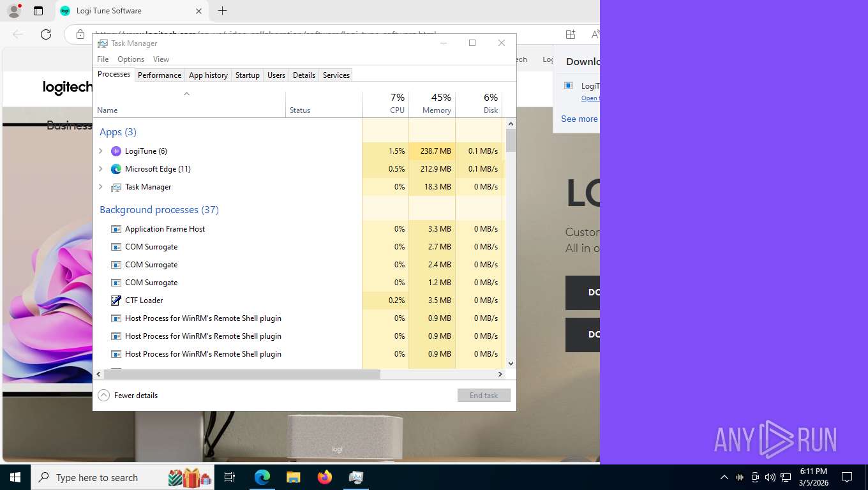The height and width of the screenshot is (490, 868).
Task: Expand the LogiTune process group
Action: click(x=101, y=151)
